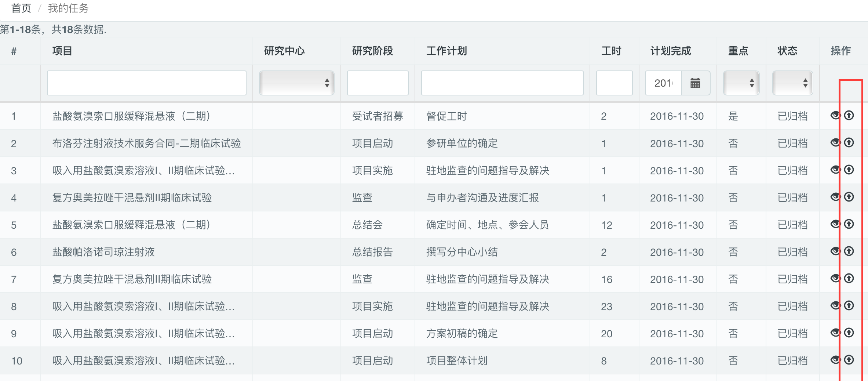Image resolution: width=868 pixels, height=381 pixels.
Task: Click upload arrow icon in row 9
Action: tap(849, 333)
